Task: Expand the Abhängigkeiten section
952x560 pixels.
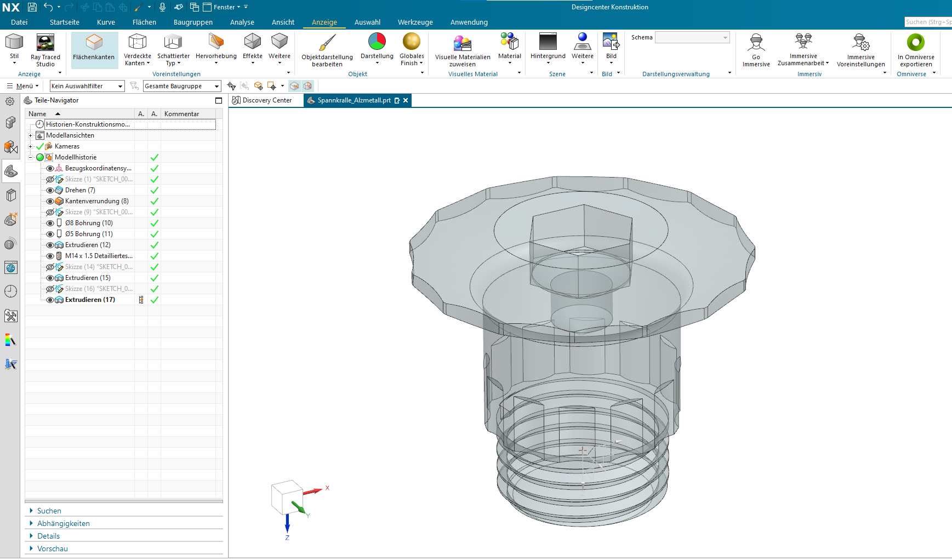Action: pos(63,523)
